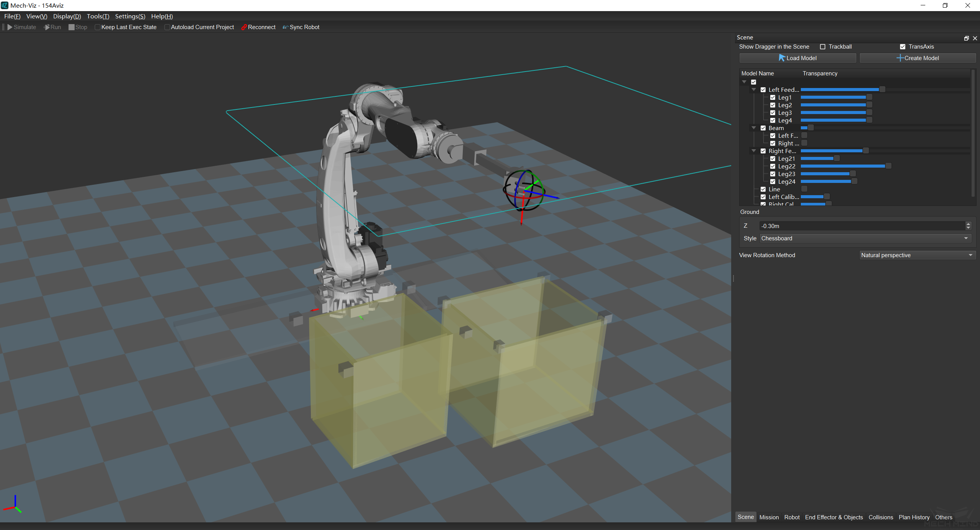Toggle Keep Last Exec State checkbox

click(97, 27)
